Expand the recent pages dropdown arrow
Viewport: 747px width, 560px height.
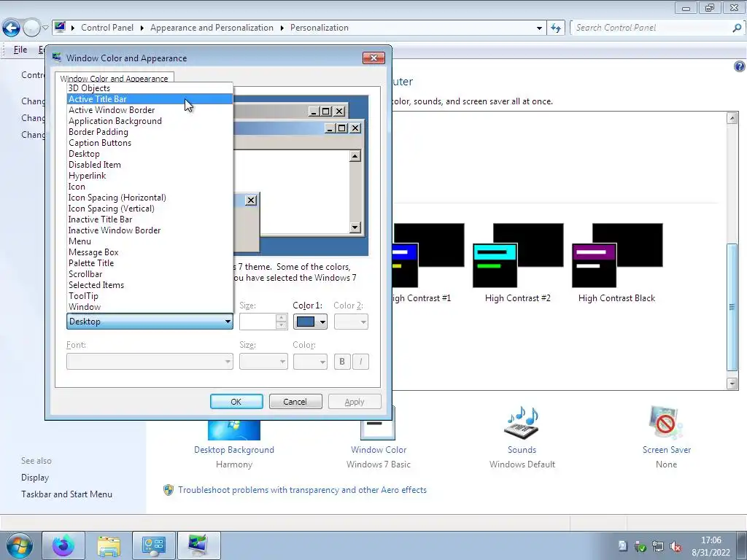(x=45, y=28)
